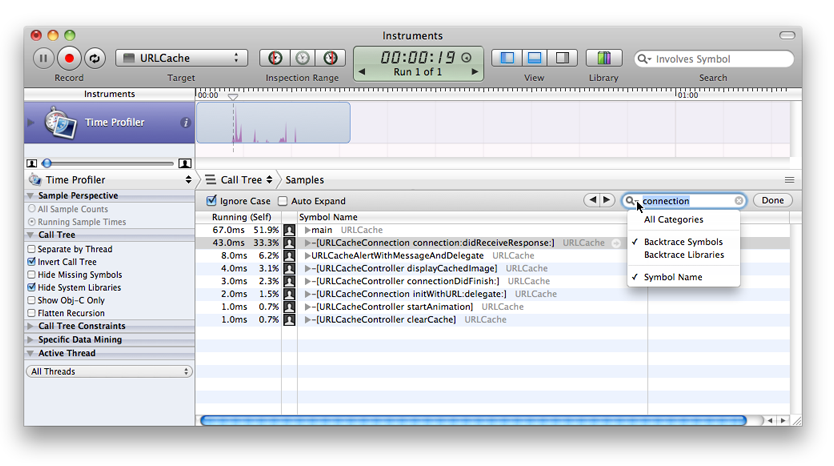Click the Involves Symbol search field
This screenshot has height=466, width=834.
(x=714, y=59)
